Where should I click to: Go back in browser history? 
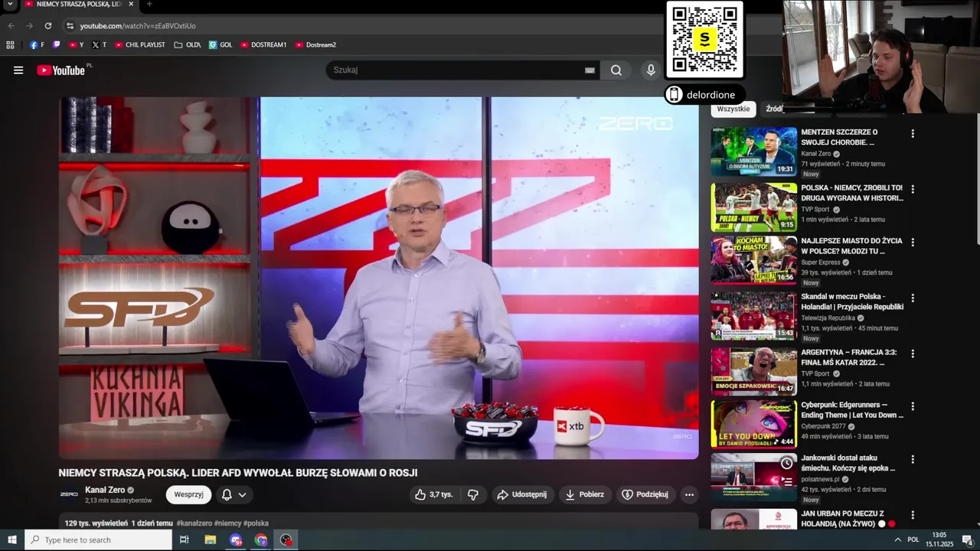(x=11, y=26)
